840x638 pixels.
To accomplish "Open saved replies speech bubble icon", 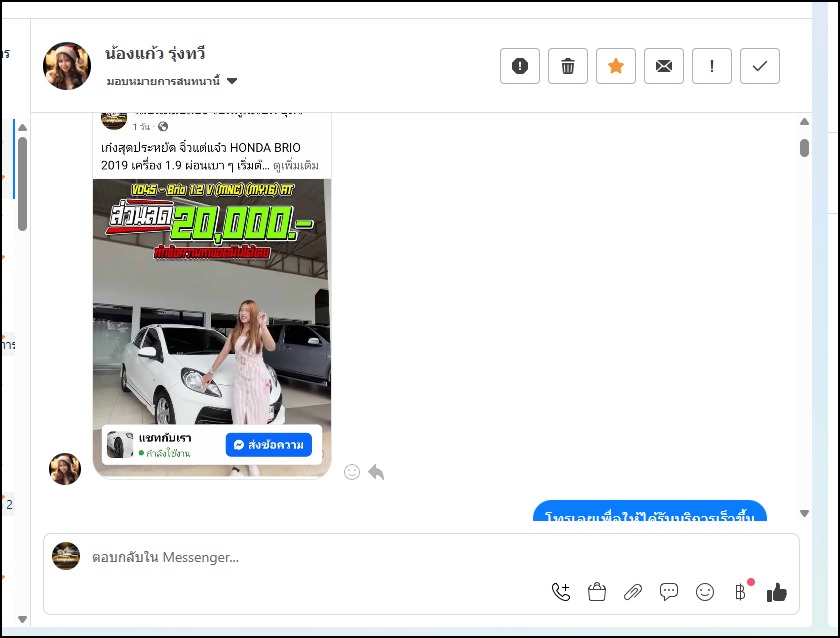I will click(x=669, y=592).
